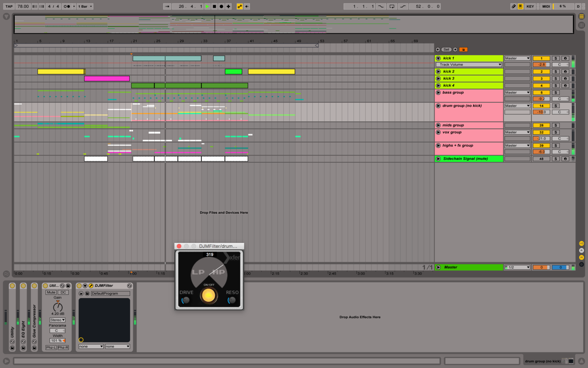This screenshot has width=588, height=368.
Task: Adjust the Gain knob in the Utility device
Action: pyautogui.click(x=57, y=308)
